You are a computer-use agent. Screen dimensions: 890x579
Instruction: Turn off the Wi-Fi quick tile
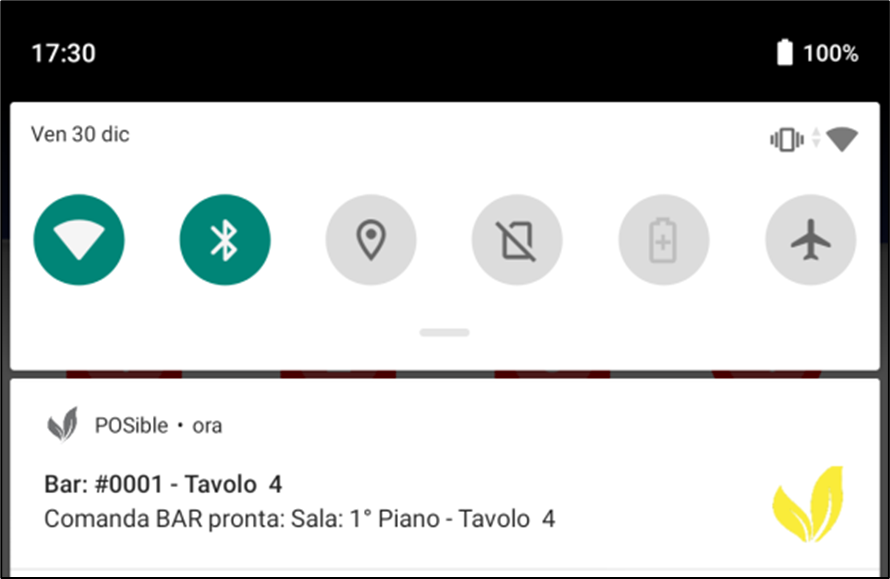point(79,240)
